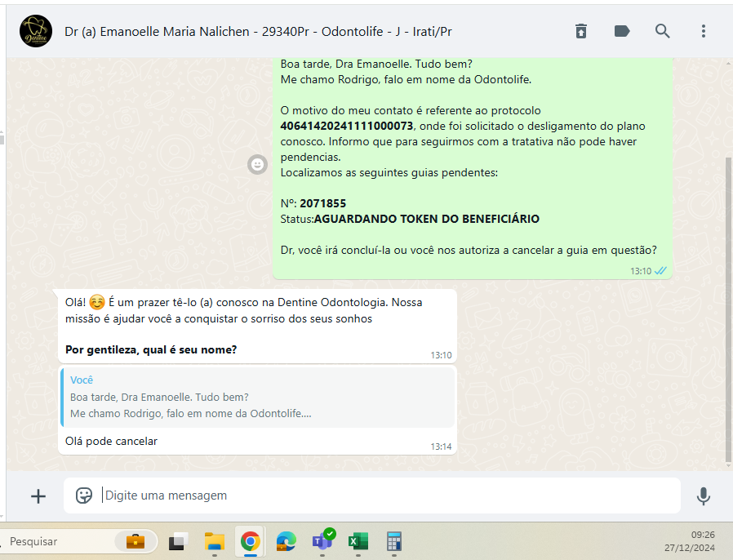Open the Dentine contact profile picture
The image size is (733, 560).
36,31
